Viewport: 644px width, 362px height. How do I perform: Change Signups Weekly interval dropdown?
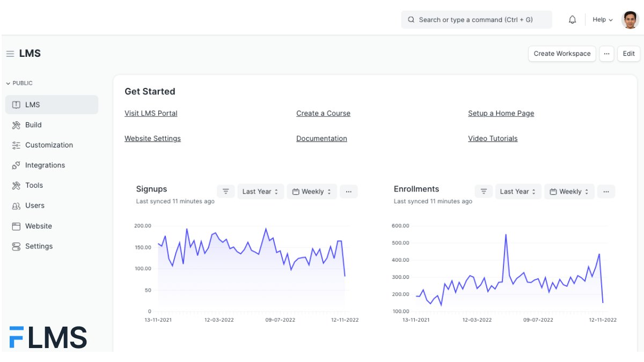coord(312,191)
